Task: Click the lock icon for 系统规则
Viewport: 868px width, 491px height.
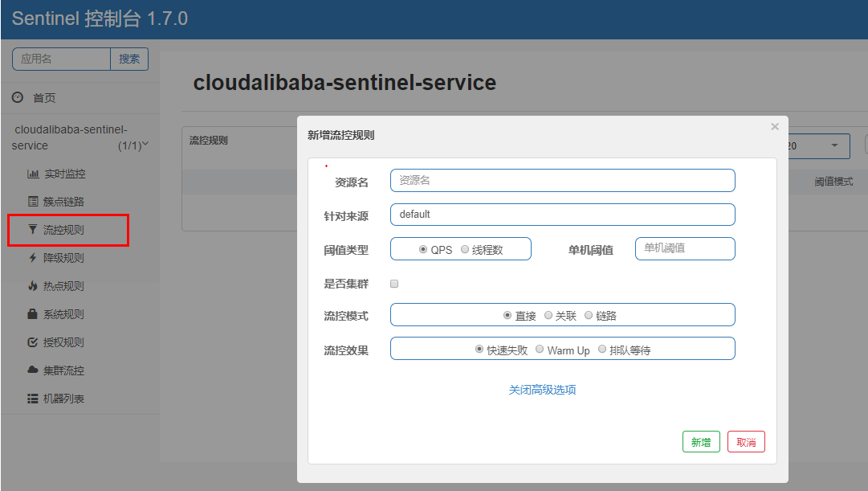Action: pyautogui.click(x=33, y=314)
